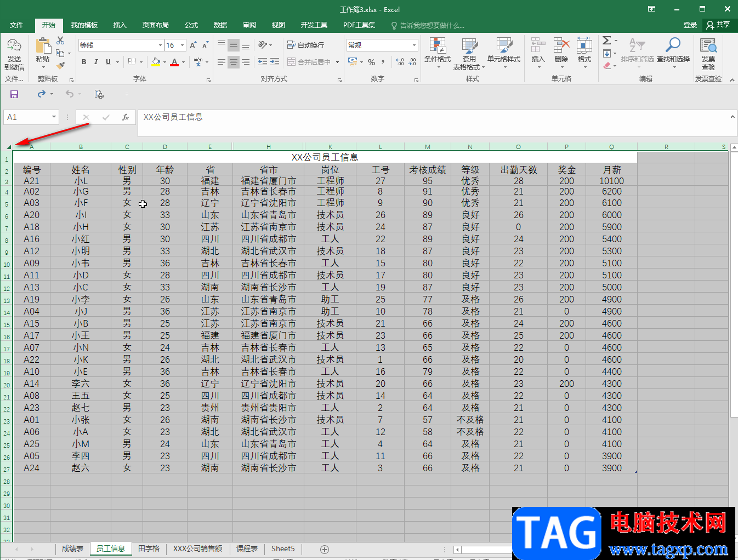
Task: Click the Fill down icon
Action: tap(607, 53)
